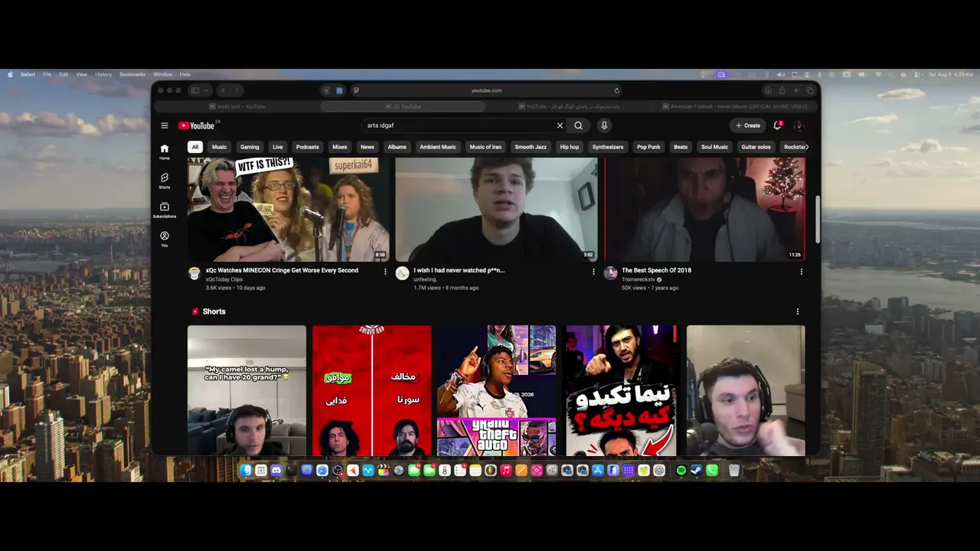Image resolution: width=980 pixels, height=551 pixels.
Task: Filter results by Gaming chip
Action: [x=250, y=147]
